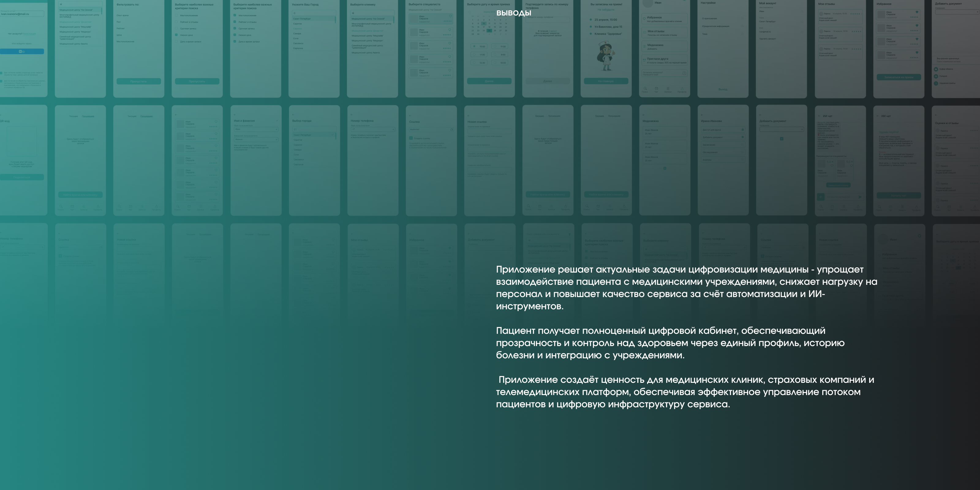Click the 'Пригласи друга' smiley icon
This screenshot has width=980, height=490.
(644, 60)
